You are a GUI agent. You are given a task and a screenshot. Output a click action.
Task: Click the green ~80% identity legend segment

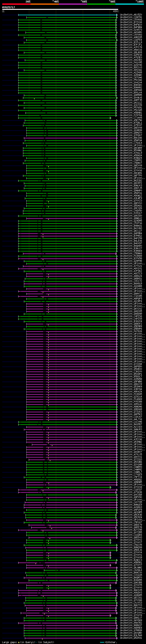(101, 4)
